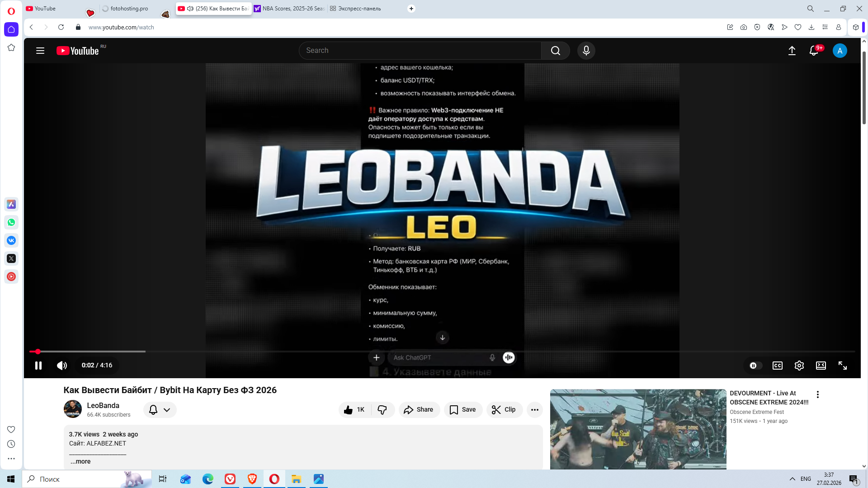
Task: Open YouTube notifications bell
Action: (814, 51)
